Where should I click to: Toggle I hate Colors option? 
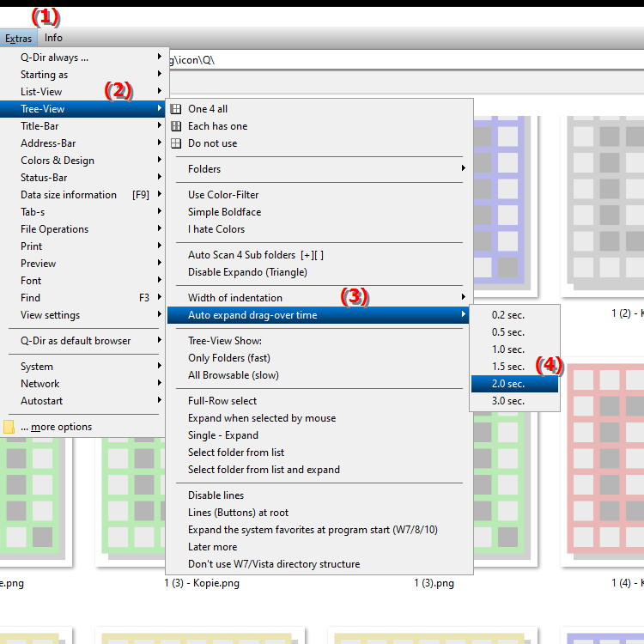pos(319,229)
